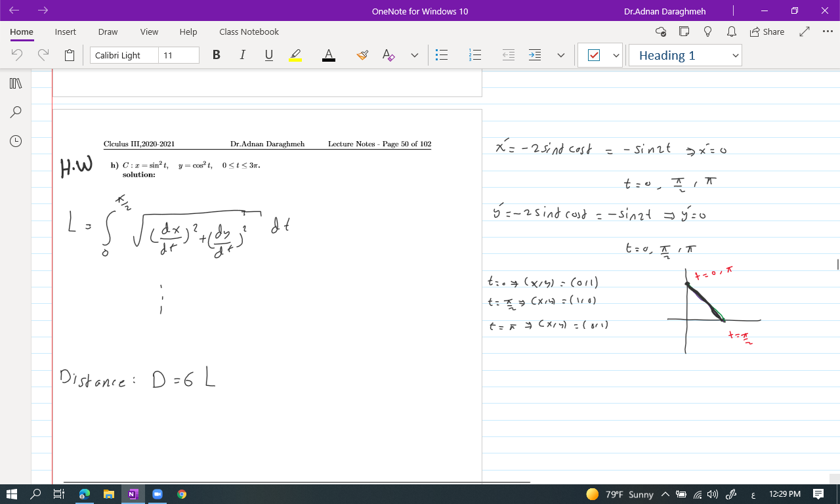
Task: Expand paragraph formatting options chevron
Action: tap(560, 56)
